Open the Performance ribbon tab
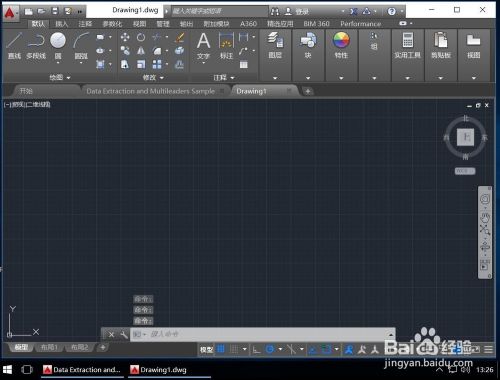This screenshot has width=500, height=380. point(360,24)
